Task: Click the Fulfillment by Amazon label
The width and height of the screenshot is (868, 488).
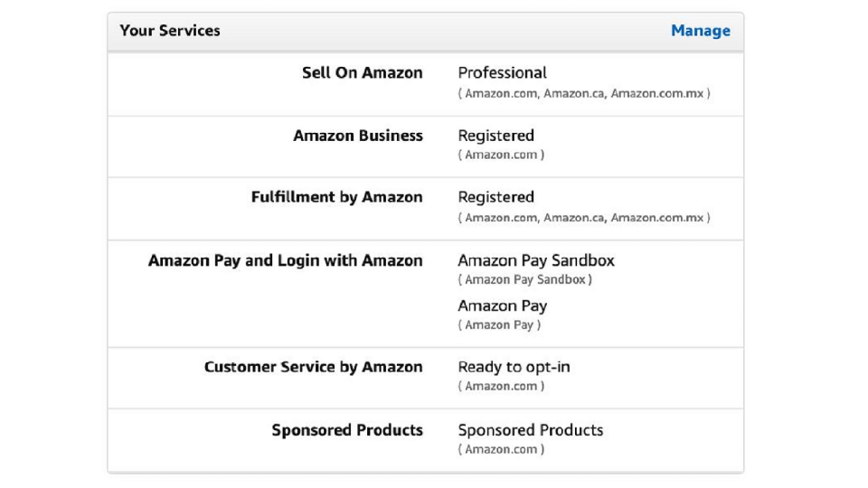Action: [x=336, y=197]
